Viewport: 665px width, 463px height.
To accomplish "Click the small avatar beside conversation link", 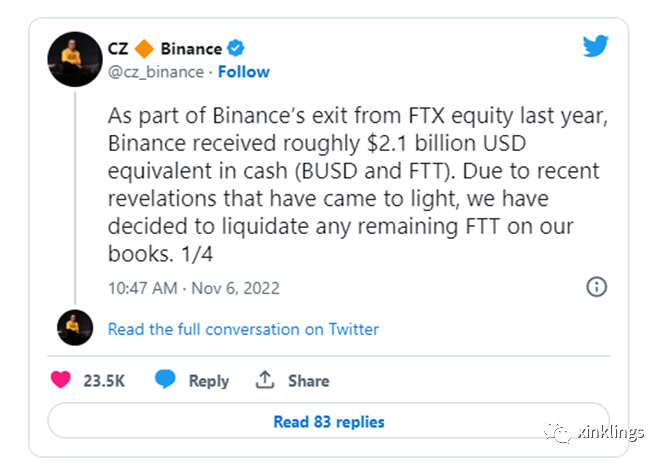I will (x=73, y=328).
